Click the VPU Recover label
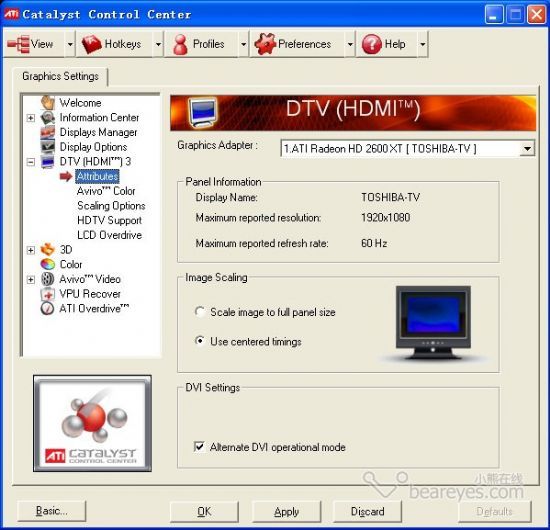550x530 pixels. point(90,294)
